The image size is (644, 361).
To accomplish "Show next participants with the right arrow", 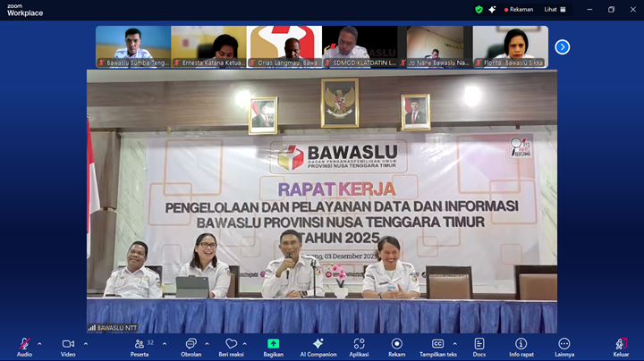I will click(x=563, y=47).
